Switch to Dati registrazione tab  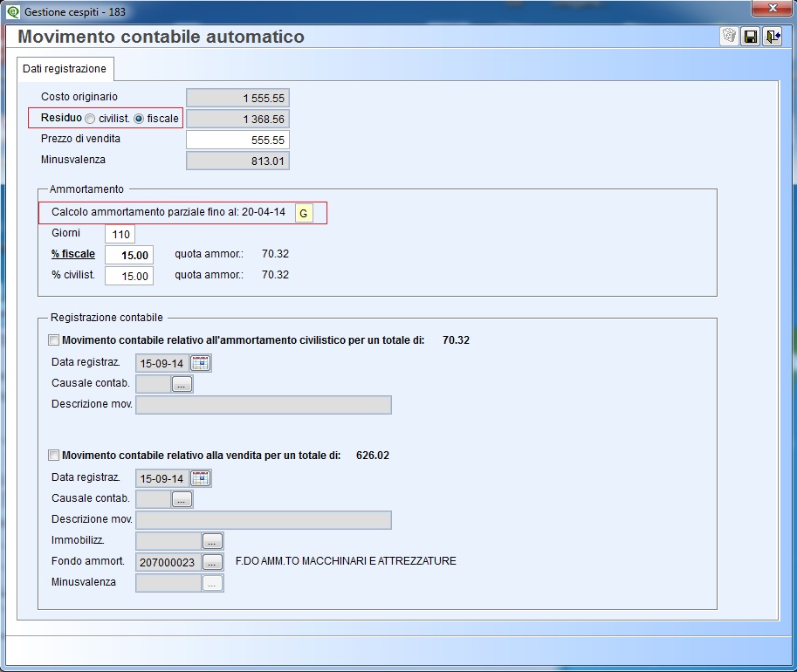[x=65, y=69]
